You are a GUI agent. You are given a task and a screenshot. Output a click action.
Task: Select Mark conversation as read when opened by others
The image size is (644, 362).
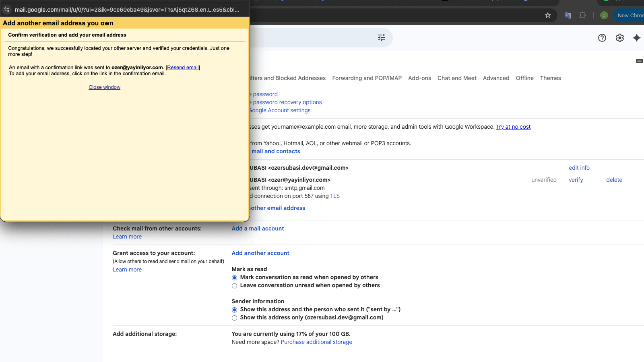click(234, 278)
